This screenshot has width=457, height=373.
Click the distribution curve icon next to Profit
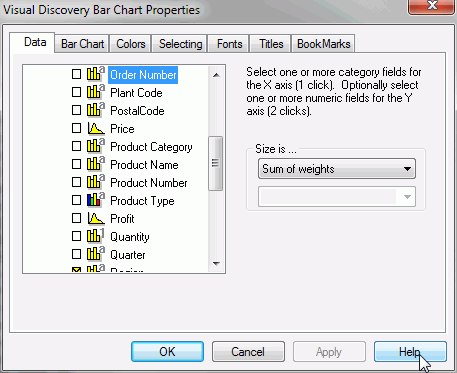click(x=96, y=218)
